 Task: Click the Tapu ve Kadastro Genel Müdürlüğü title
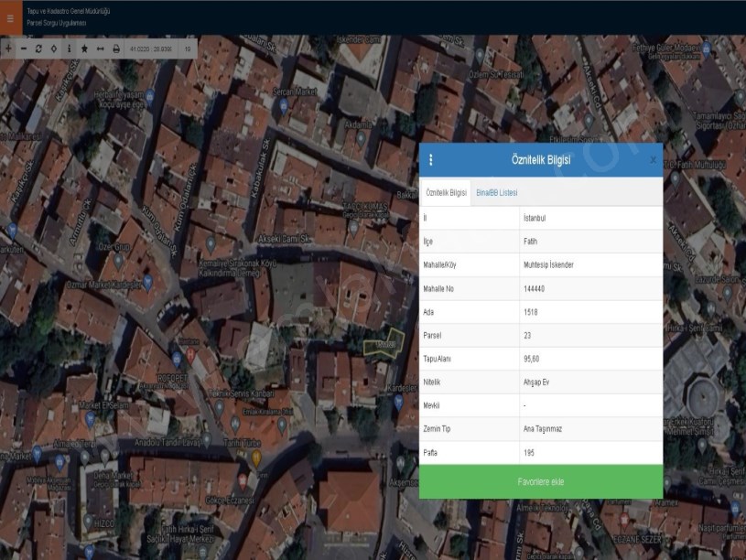pyautogui.click(x=68, y=10)
